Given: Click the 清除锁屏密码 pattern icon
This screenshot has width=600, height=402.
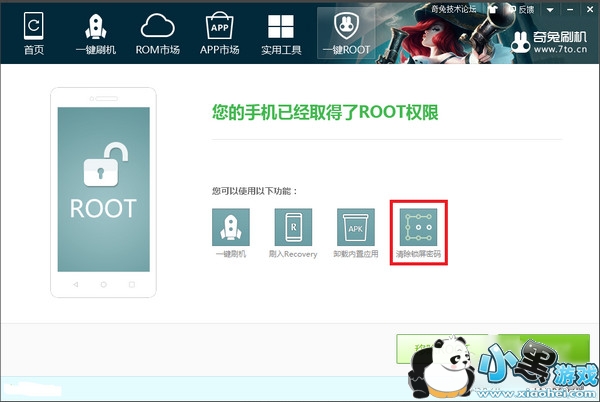Looking at the screenshot, I should pos(418,227).
